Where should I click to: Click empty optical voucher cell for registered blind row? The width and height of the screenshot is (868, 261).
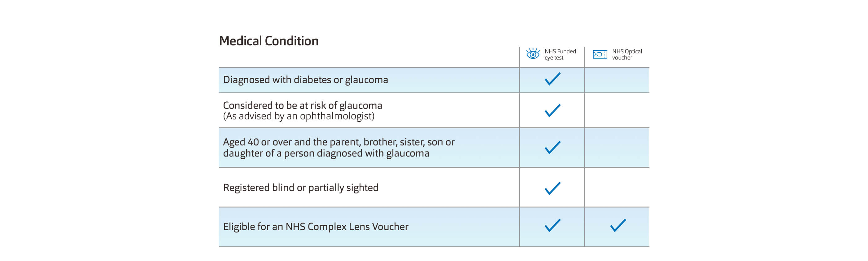click(x=617, y=188)
